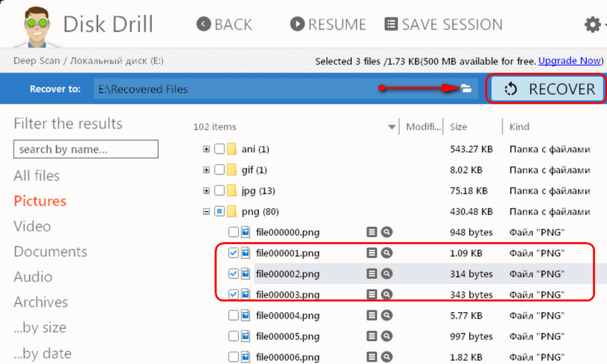
Task: Select the file000005.png file name
Action: click(287, 336)
